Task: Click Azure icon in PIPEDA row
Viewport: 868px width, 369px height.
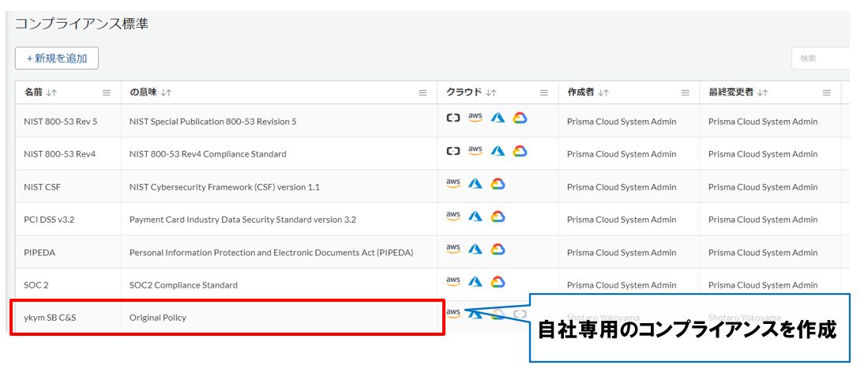Action: pos(475,249)
